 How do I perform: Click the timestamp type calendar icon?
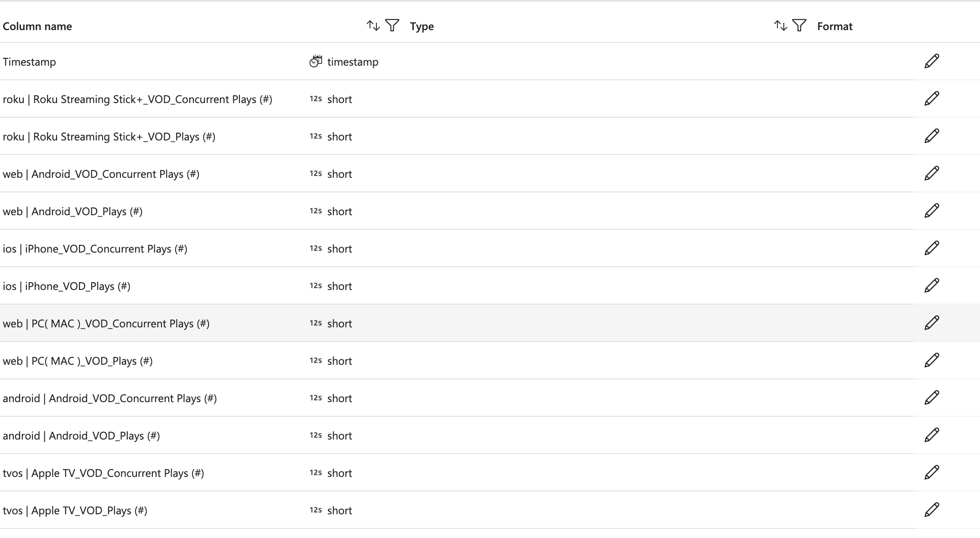pos(316,61)
